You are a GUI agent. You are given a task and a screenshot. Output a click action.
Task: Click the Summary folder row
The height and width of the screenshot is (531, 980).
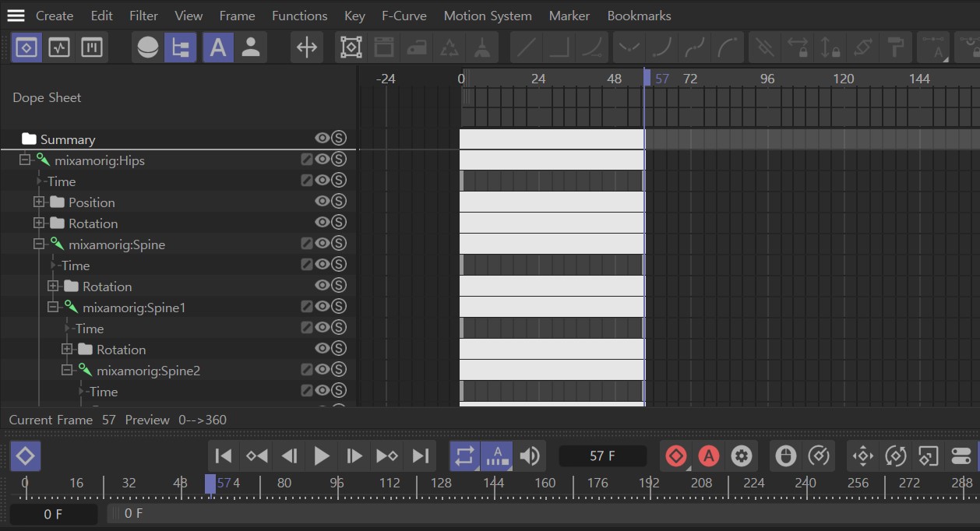pyautogui.click(x=178, y=139)
